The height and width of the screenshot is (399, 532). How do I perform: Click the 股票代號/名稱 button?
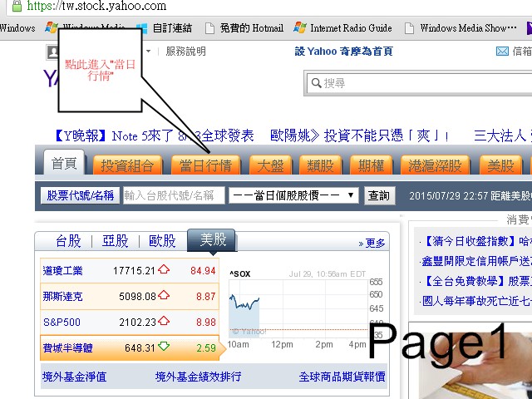[x=80, y=195]
